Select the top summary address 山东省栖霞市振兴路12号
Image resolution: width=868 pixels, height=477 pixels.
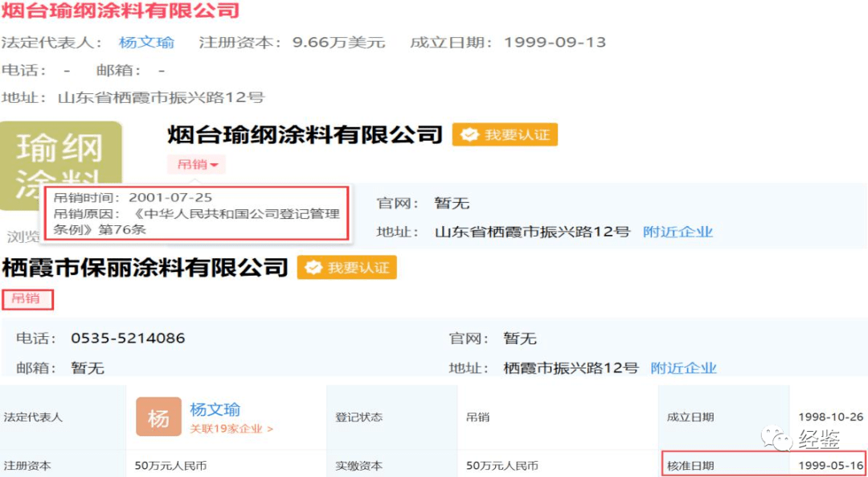tap(162, 98)
